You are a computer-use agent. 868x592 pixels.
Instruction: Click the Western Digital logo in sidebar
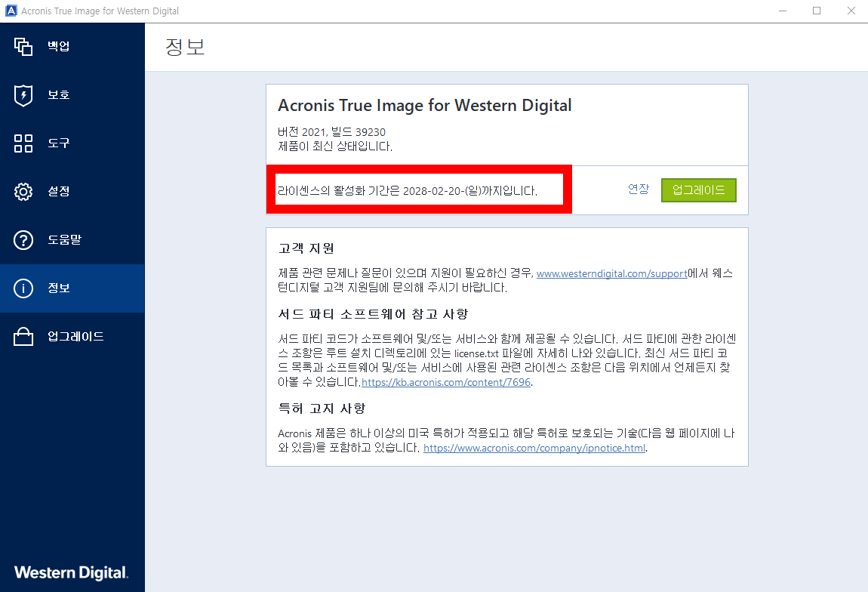point(71,572)
